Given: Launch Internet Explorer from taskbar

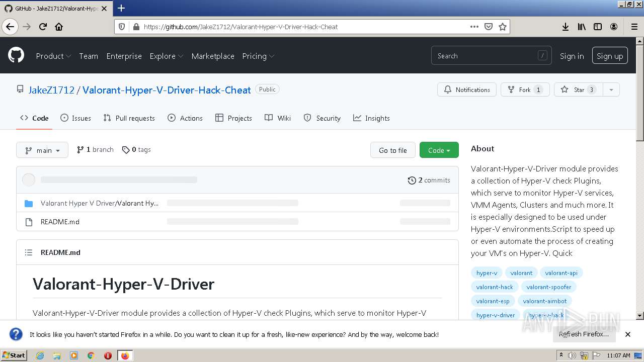Looking at the screenshot, I should click(x=40, y=355).
